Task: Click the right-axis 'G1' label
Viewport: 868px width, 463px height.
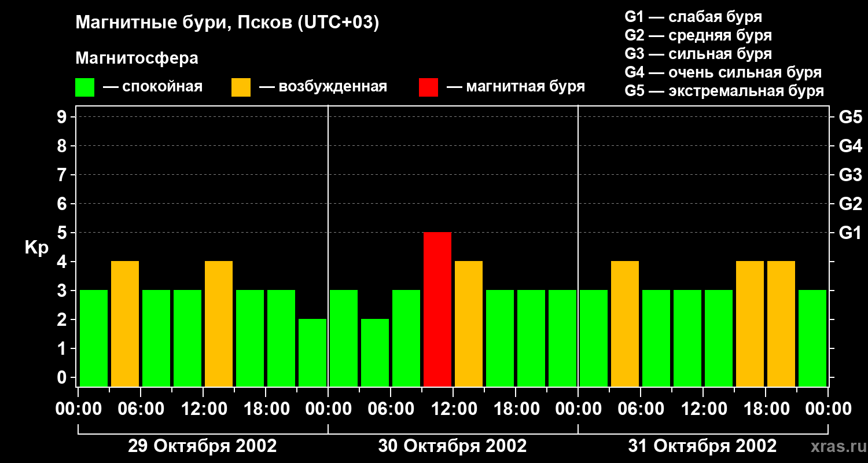Action: click(850, 233)
